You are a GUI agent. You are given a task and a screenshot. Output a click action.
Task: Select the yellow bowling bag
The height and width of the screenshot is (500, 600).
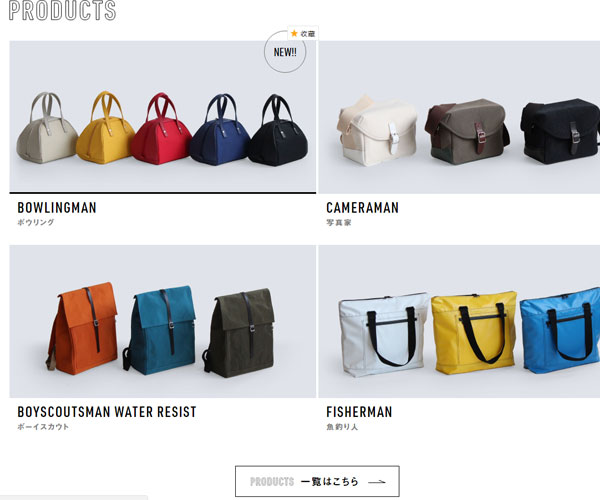[x=105, y=127]
